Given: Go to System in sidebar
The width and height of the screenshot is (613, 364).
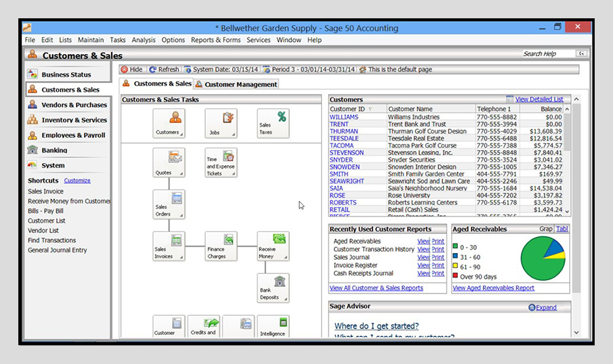Looking at the screenshot, I should pyautogui.click(x=53, y=165).
